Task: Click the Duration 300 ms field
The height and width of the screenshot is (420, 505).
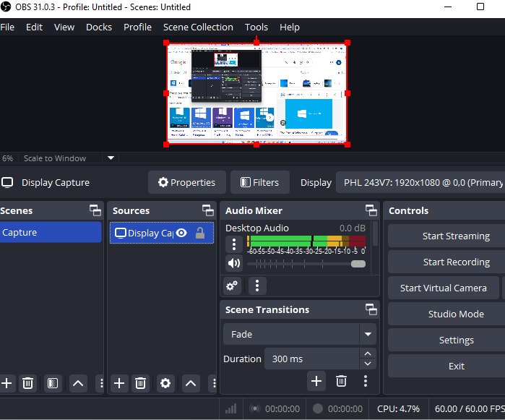Action: (x=312, y=359)
